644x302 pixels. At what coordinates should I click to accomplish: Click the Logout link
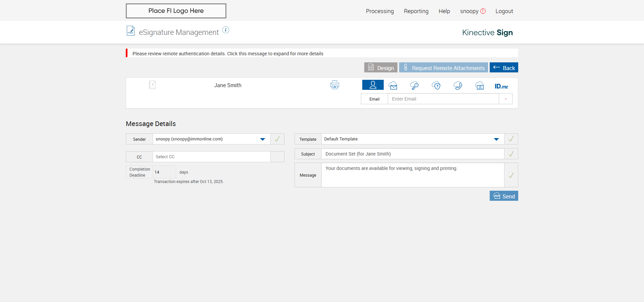pos(504,11)
